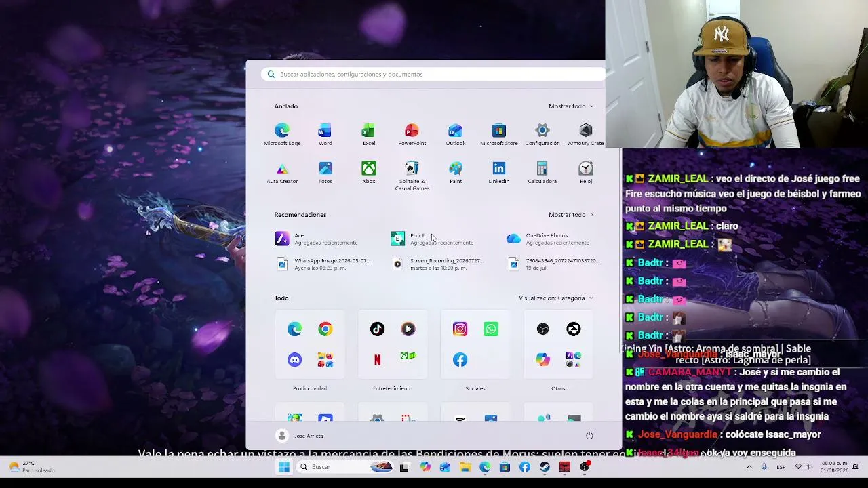Launch PowerPoint from pinned apps
The width and height of the screenshot is (868, 488).
[x=412, y=134]
